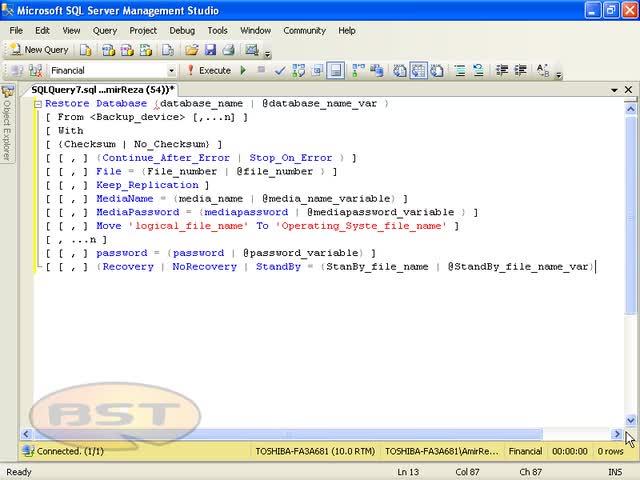Open a SQL Server Compact Query
Image resolution: width=640 pixels, height=480 pixels.
pos(168,50)
